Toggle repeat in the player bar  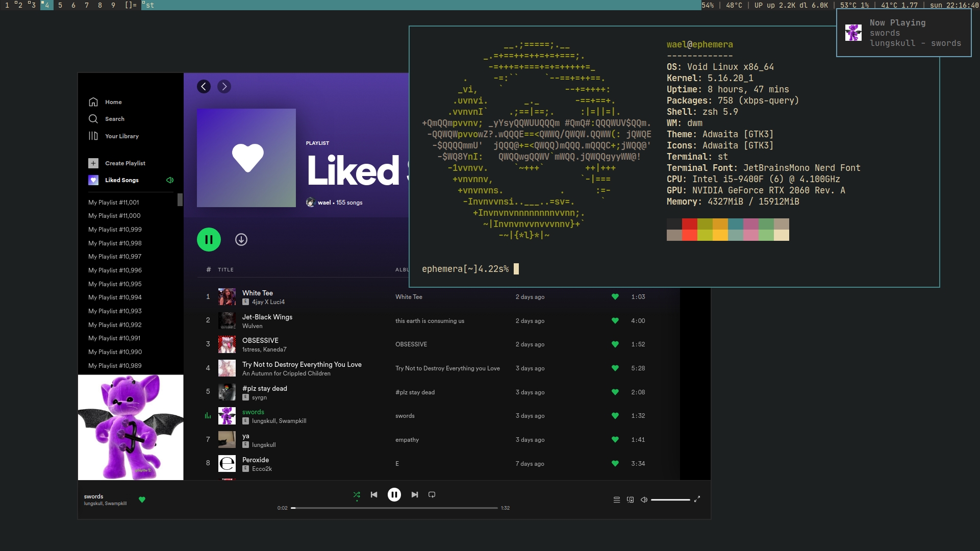432,495
